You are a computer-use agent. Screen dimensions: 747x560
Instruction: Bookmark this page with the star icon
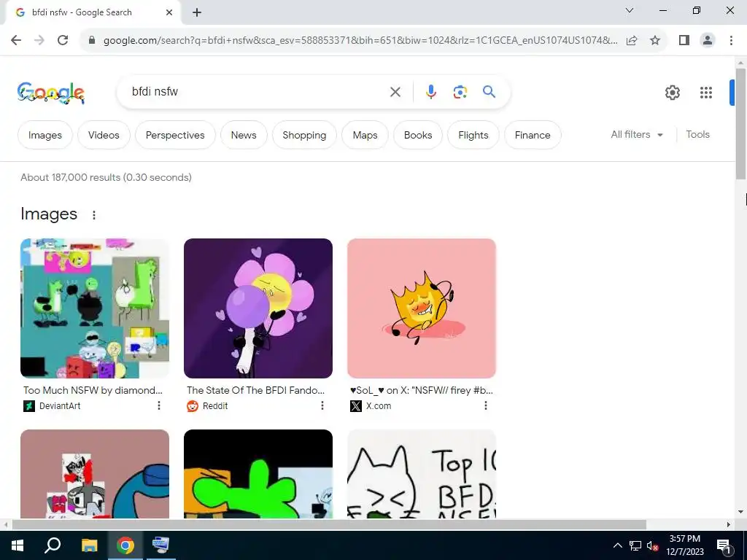pos(655,40)
